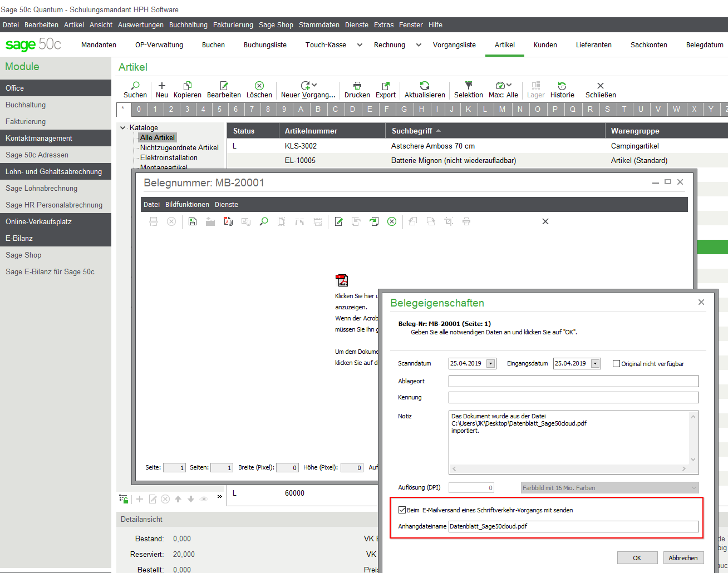Select Nichtzugeordnete Artikel tree item
Viewport: 728px width, 573px height.
coord(179,147)
